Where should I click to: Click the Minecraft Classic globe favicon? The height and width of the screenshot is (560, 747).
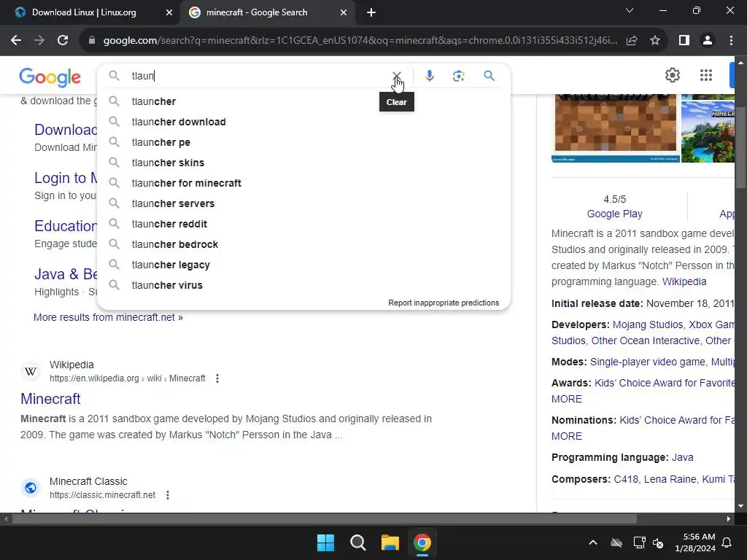31,488
